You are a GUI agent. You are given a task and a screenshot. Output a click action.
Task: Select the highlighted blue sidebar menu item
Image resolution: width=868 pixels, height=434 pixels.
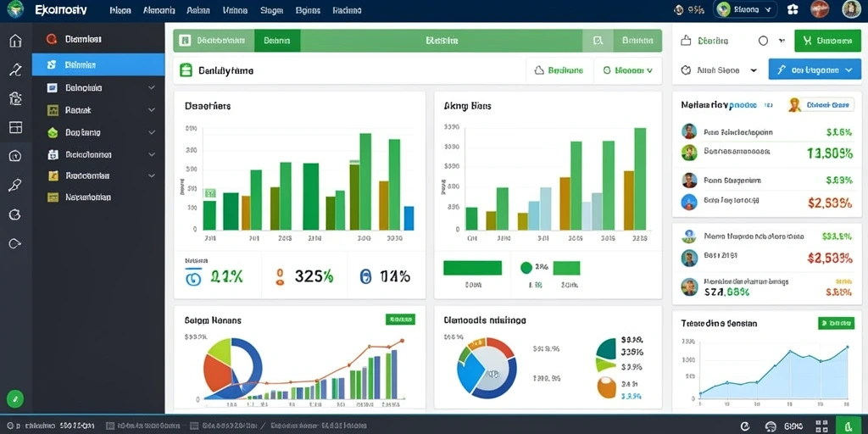click(98, 64)
